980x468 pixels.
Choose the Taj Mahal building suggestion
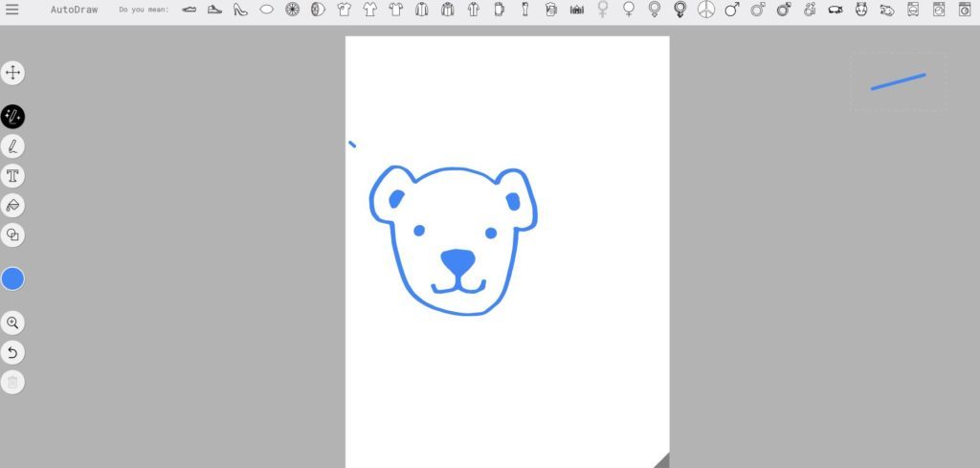pos(577,10)
